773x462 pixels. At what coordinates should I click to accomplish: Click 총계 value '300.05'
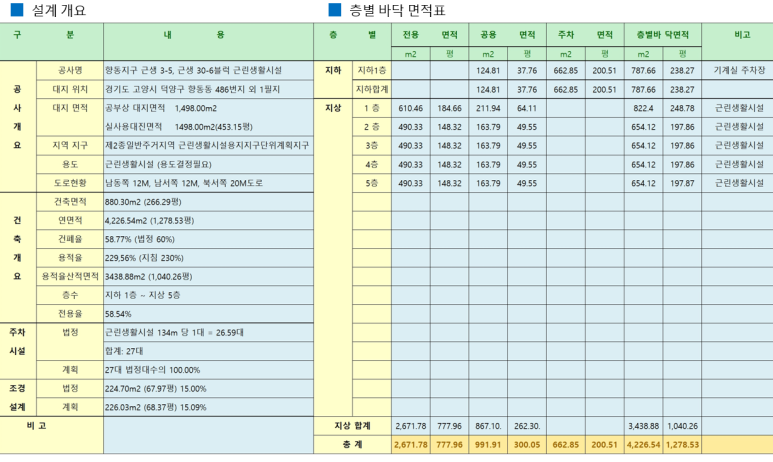(527, 444)
